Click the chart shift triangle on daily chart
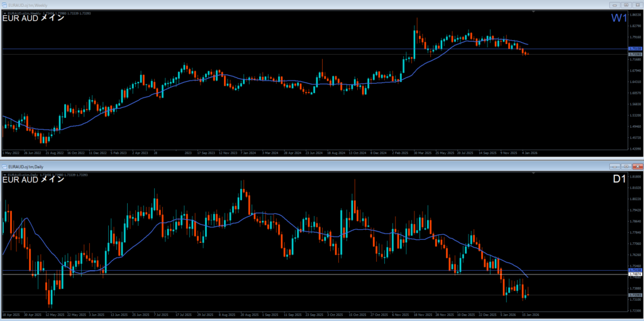This screenshot has height=321, width=644. click(x=534, y=172)
